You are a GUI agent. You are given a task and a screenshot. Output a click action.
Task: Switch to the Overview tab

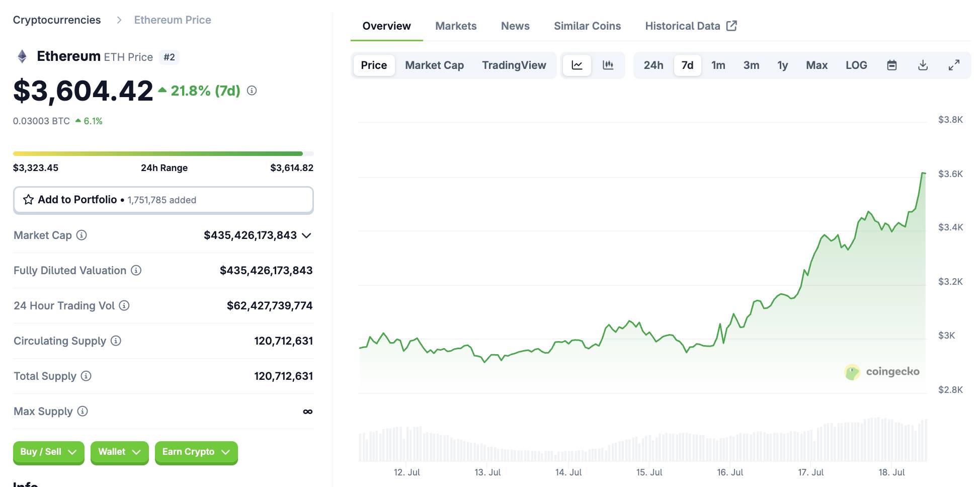point(386,26)
